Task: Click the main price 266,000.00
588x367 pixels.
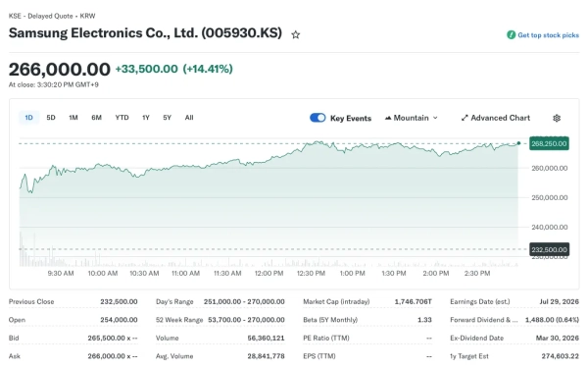Action: 59,70
